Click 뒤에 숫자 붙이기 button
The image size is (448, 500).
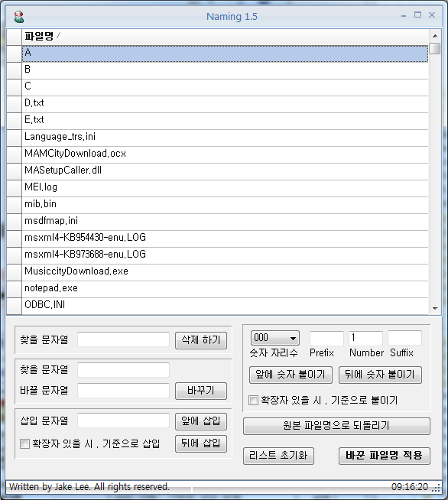click(380, 375)
